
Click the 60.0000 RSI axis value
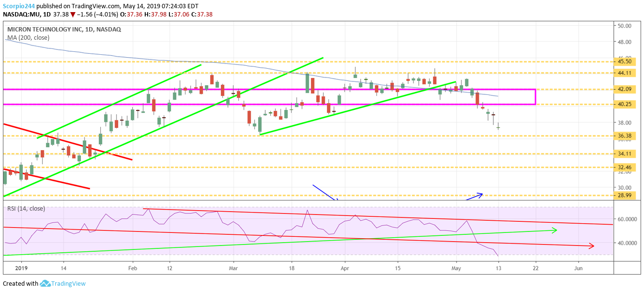tap(628, 219)
